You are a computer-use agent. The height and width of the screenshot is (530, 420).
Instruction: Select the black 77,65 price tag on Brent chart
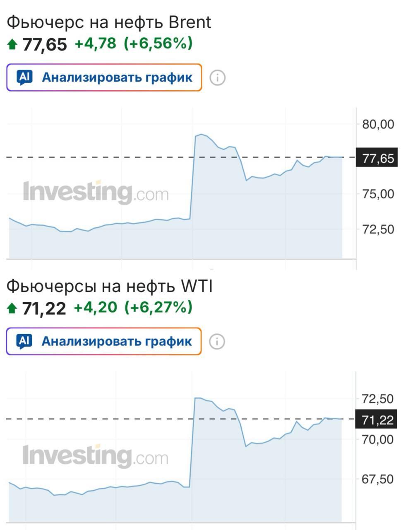(378, 157)
